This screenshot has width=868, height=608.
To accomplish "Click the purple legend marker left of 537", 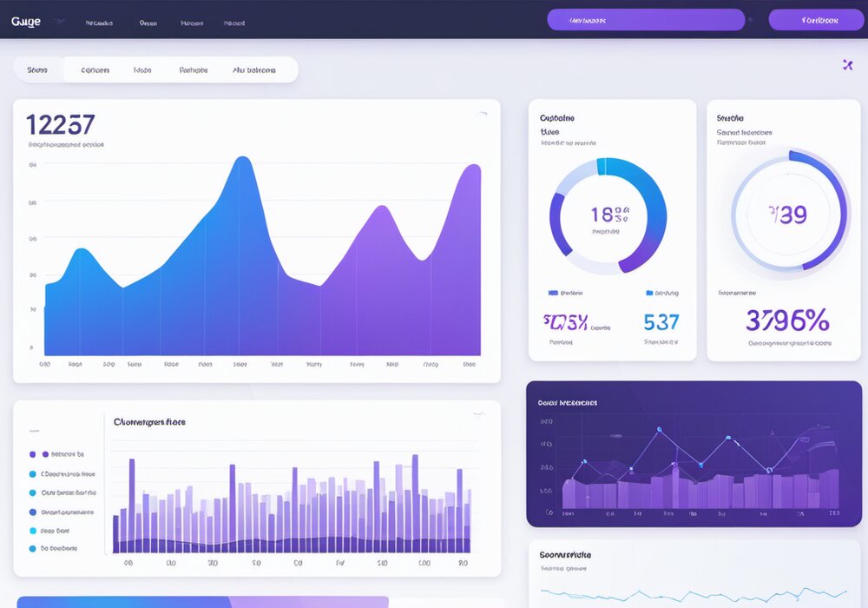I will pos(648,293).
